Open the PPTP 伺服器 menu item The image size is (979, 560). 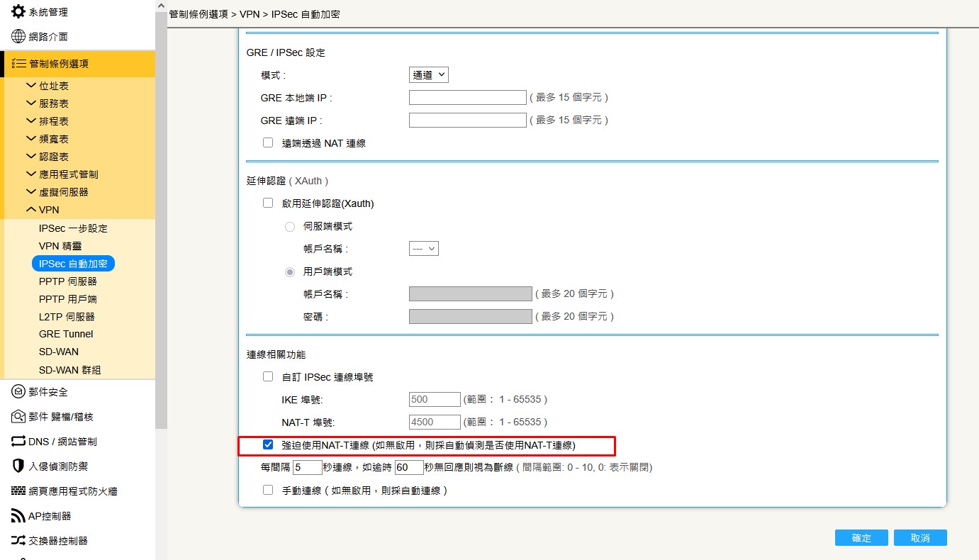point(68,281)
